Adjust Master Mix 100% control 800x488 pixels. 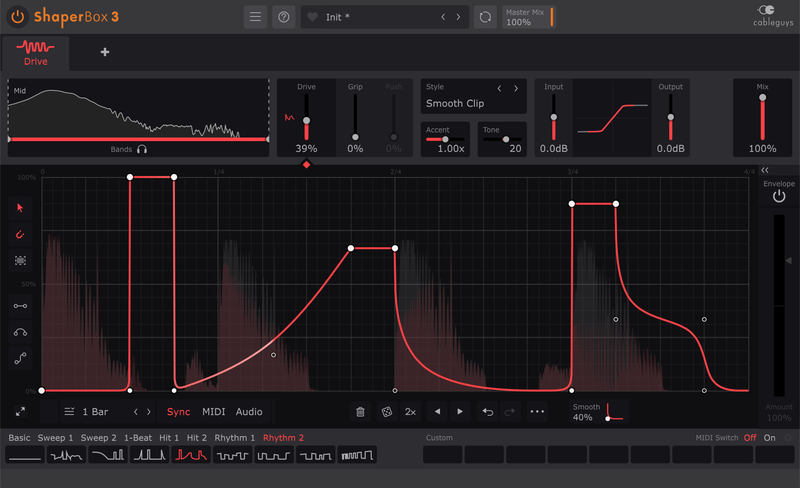529,17
